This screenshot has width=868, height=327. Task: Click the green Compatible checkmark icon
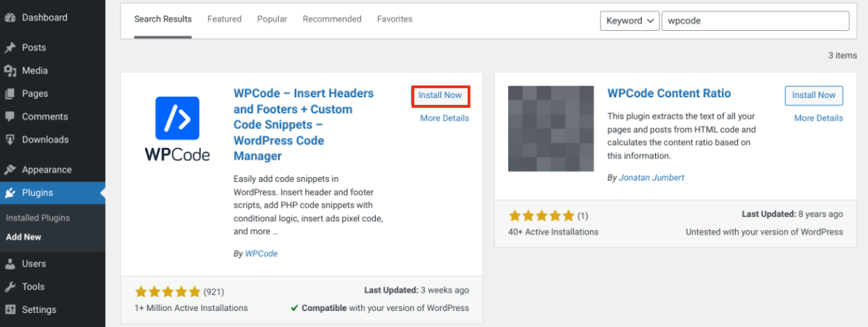pos(295,308)
